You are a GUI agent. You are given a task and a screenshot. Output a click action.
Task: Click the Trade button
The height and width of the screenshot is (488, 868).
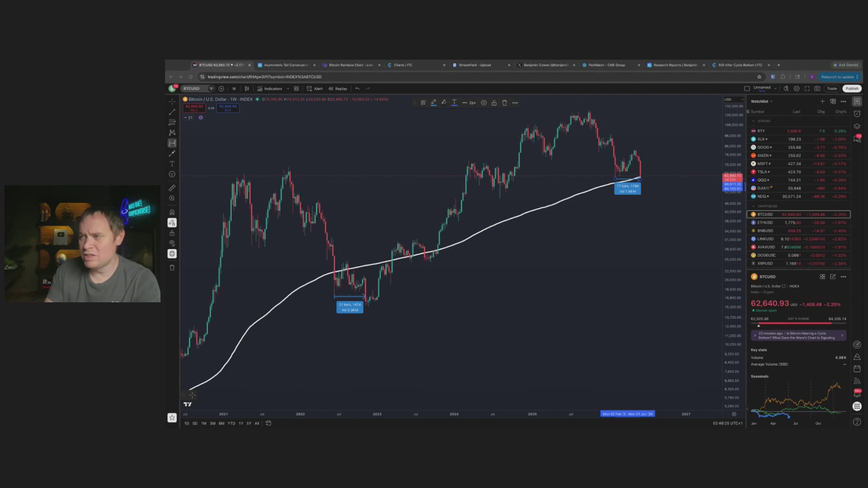[832, 89]
